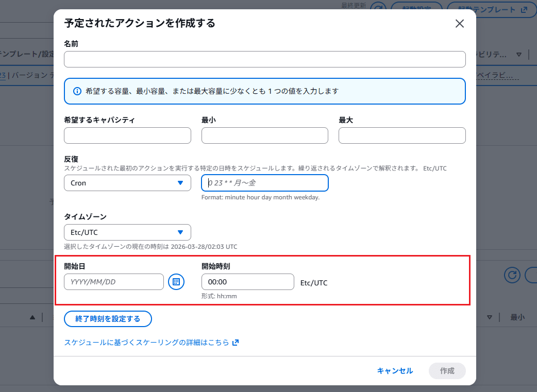Click the 最小 capacity input field
Screen dimensions: 537x392
[x=265, y=135]
